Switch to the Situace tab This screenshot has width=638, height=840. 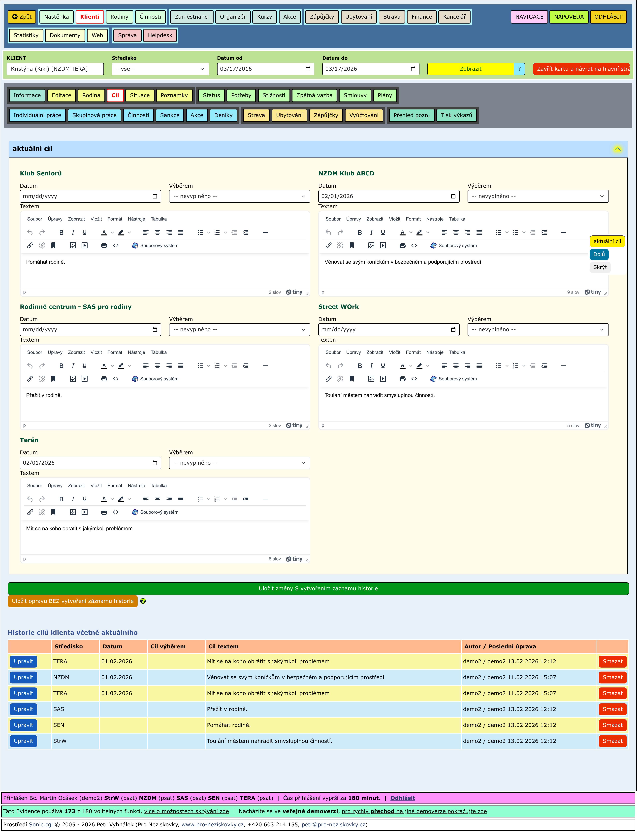click(140, 96)
